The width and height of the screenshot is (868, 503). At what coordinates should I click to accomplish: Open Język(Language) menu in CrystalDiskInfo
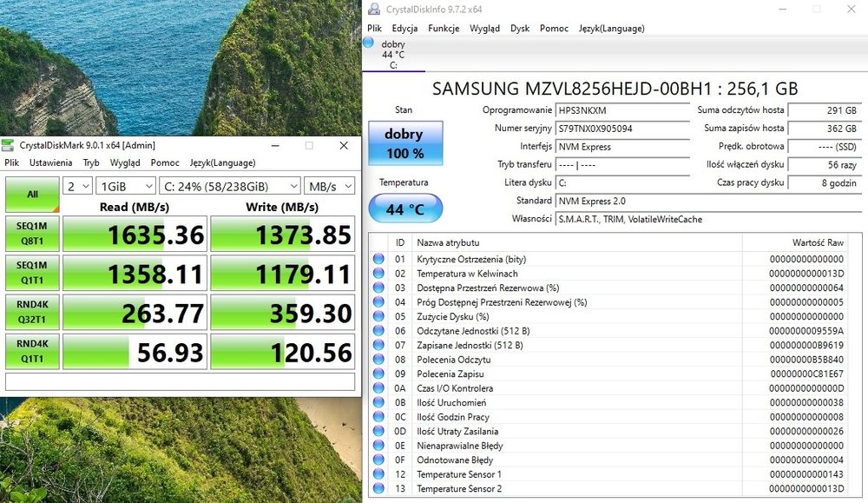pyautogui.click(x=612, y=29)
